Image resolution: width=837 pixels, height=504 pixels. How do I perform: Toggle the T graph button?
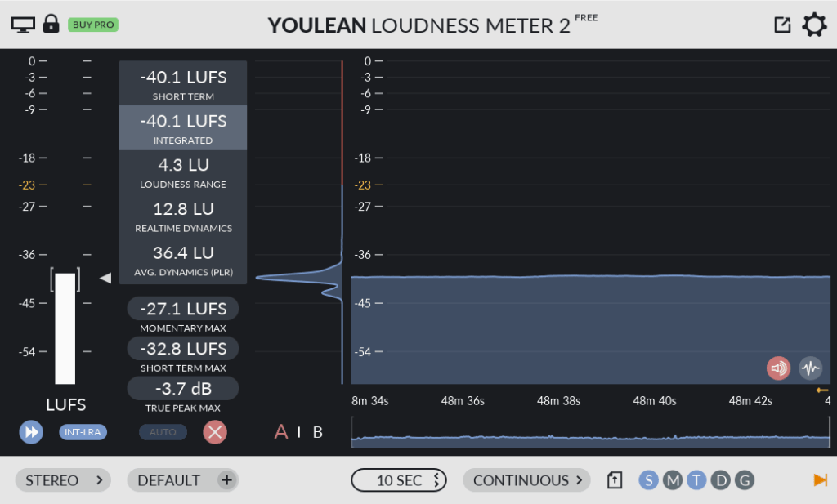pyautogui.click(x=696, y=480)
